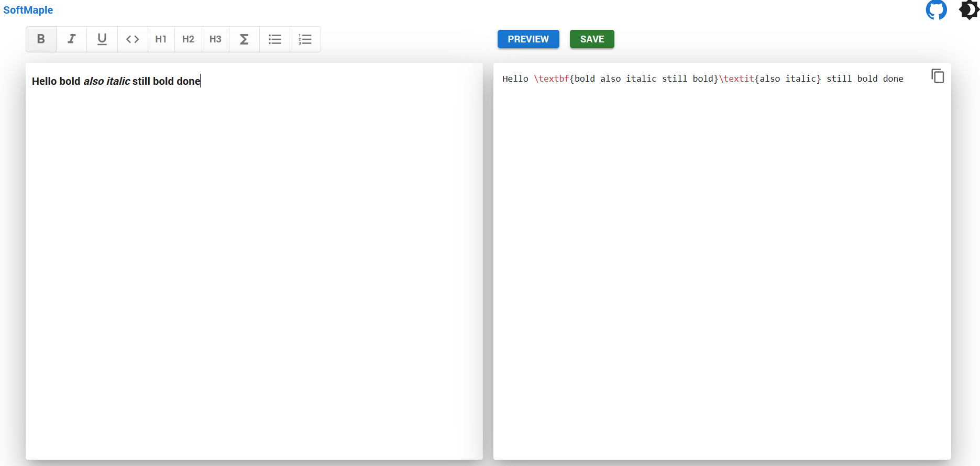Click the SAVE button
This screenshot has width=980, height=466.
tap(592, 39)
